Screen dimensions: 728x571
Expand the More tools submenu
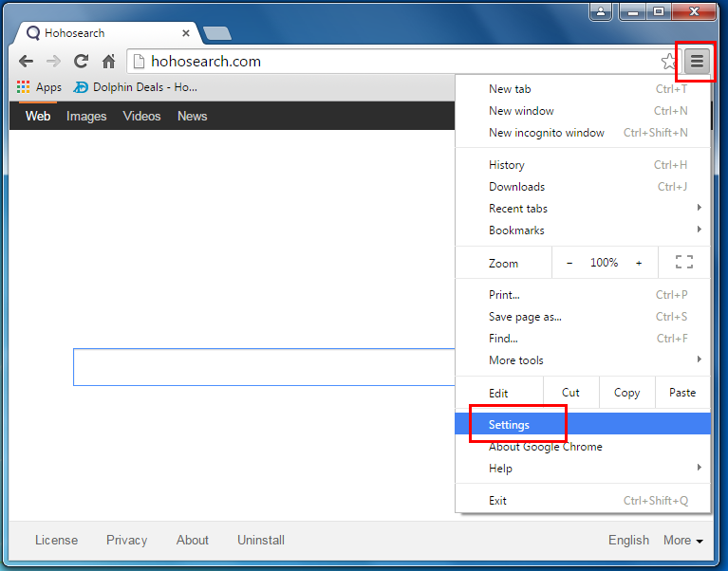tap(583, 360)
